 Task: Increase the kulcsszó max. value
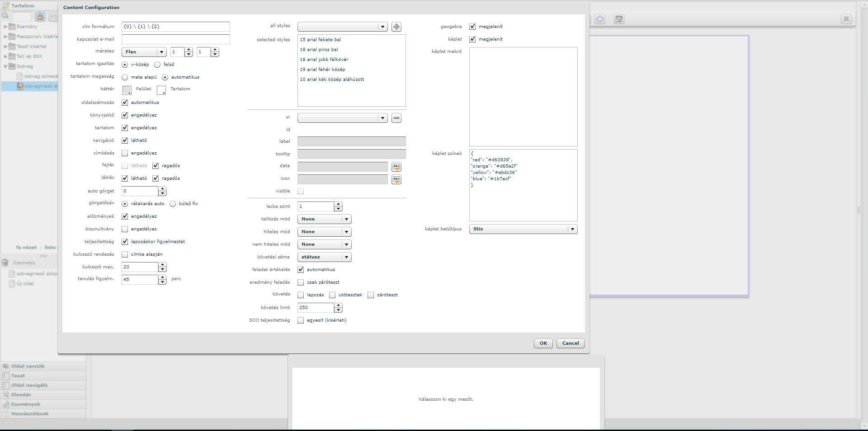(162, 265)
